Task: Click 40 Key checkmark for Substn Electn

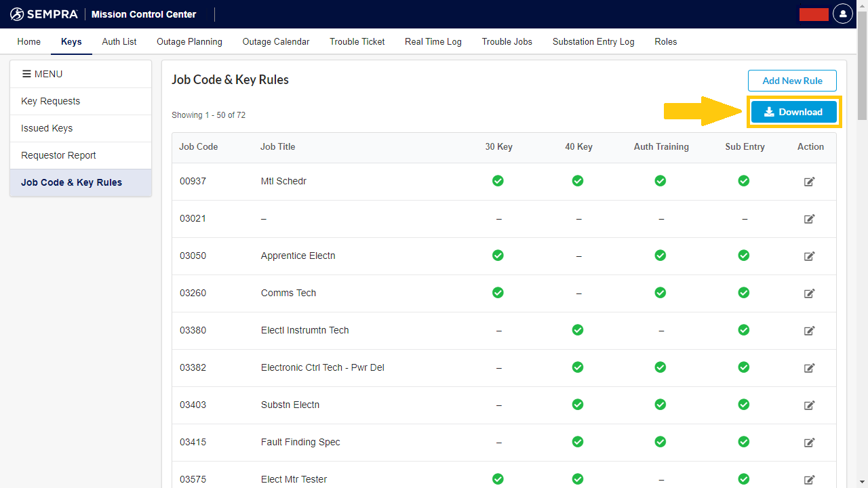Action: tap(578, 405)
